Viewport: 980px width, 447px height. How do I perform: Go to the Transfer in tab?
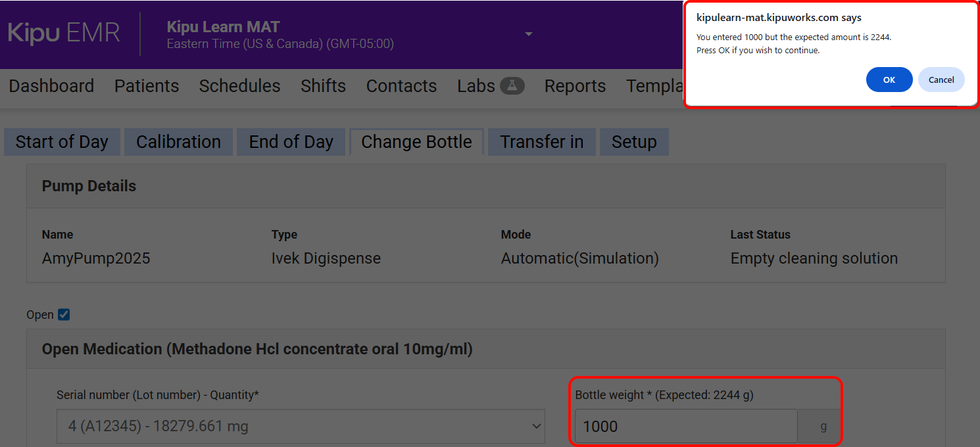541,142
